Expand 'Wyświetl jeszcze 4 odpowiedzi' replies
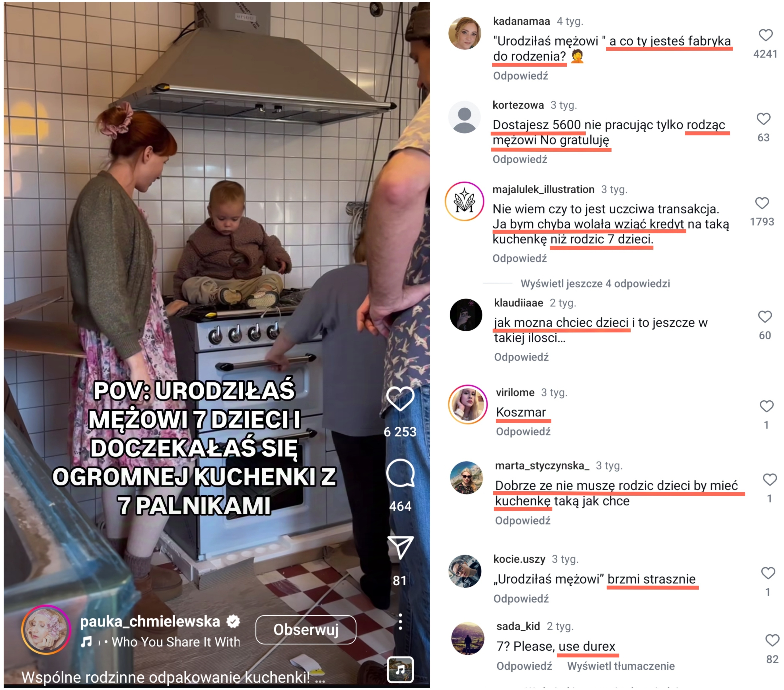784x690 pixels. pyautogui.click(x=595, y=284)
